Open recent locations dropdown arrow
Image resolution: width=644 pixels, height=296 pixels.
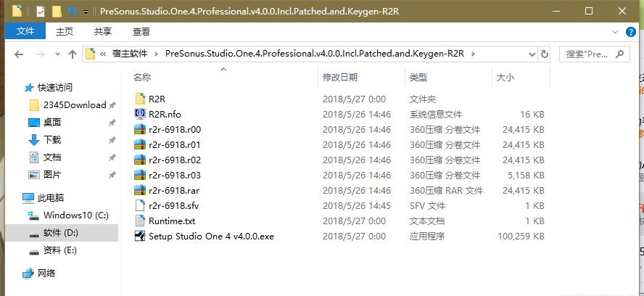click(57, 54)
